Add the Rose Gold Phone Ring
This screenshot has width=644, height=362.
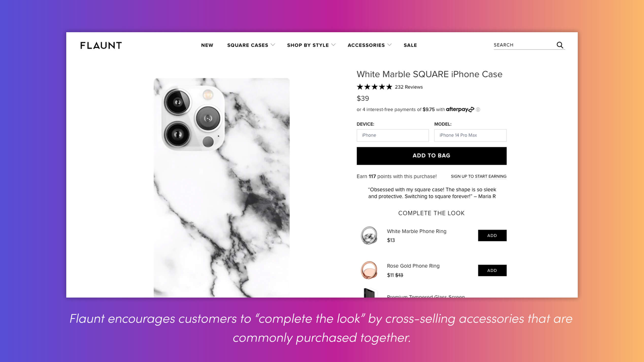[492, 270]
